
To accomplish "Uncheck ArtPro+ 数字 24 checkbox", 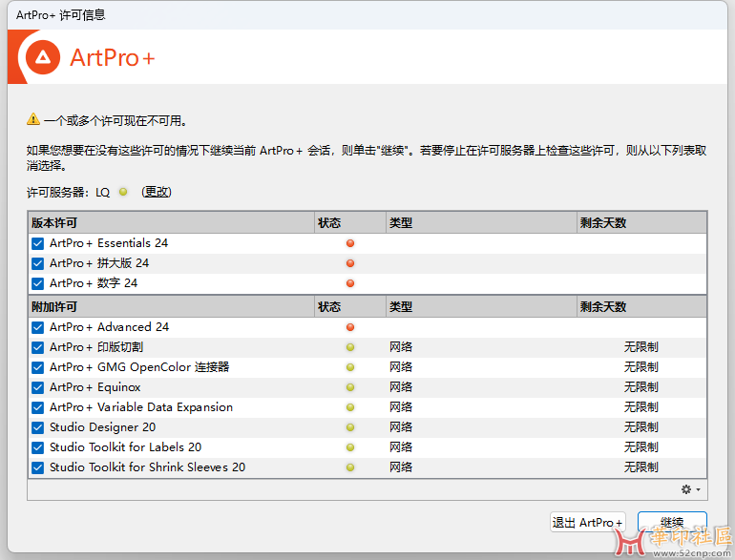I will (x=38, y=283).
